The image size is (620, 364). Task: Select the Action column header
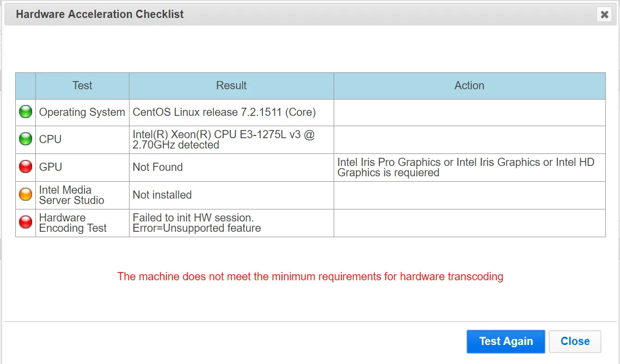coord(469,86)
